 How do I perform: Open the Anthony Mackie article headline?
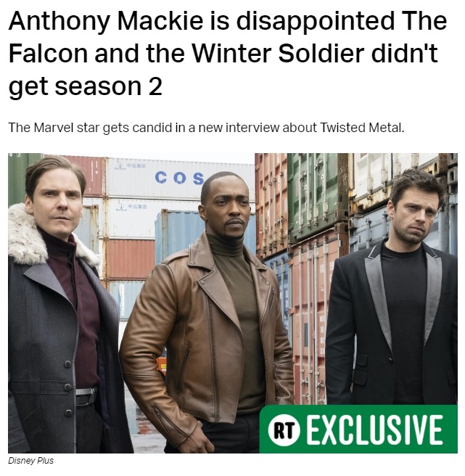pyautogui.click(x=228, y=53)
